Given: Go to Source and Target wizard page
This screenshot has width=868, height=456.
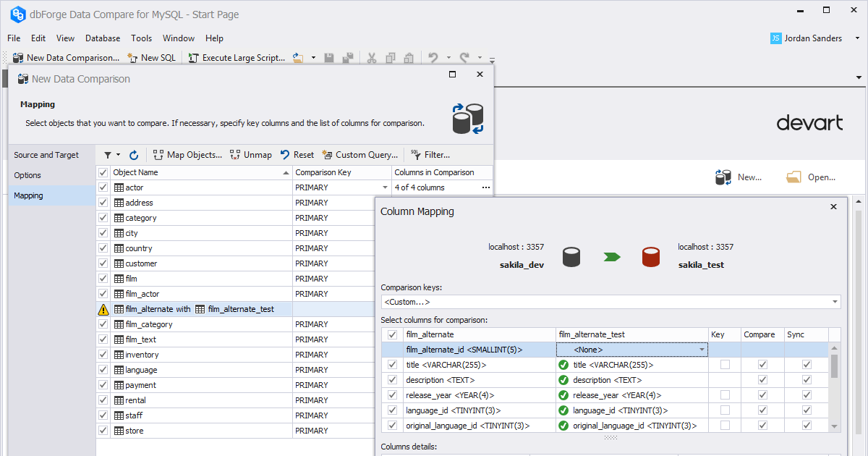Looking at the screenshot, I should pos(51,155).
